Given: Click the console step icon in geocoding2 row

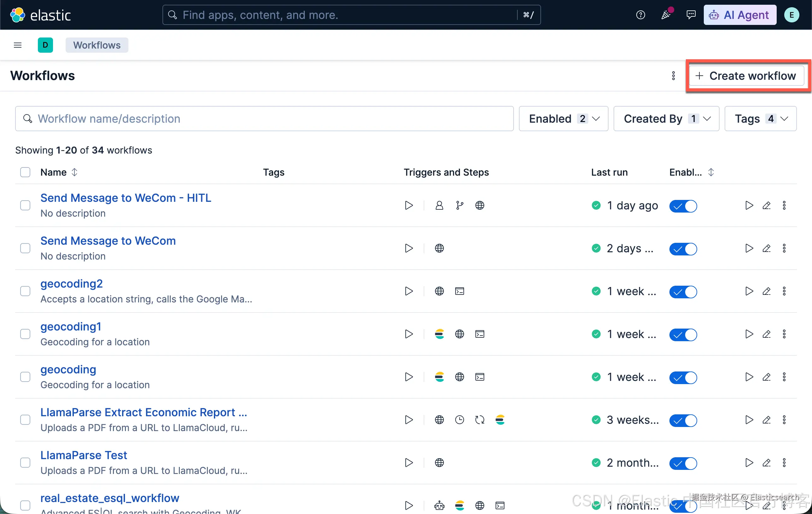Looking at the screenshot, I should [x=459, y=291].
